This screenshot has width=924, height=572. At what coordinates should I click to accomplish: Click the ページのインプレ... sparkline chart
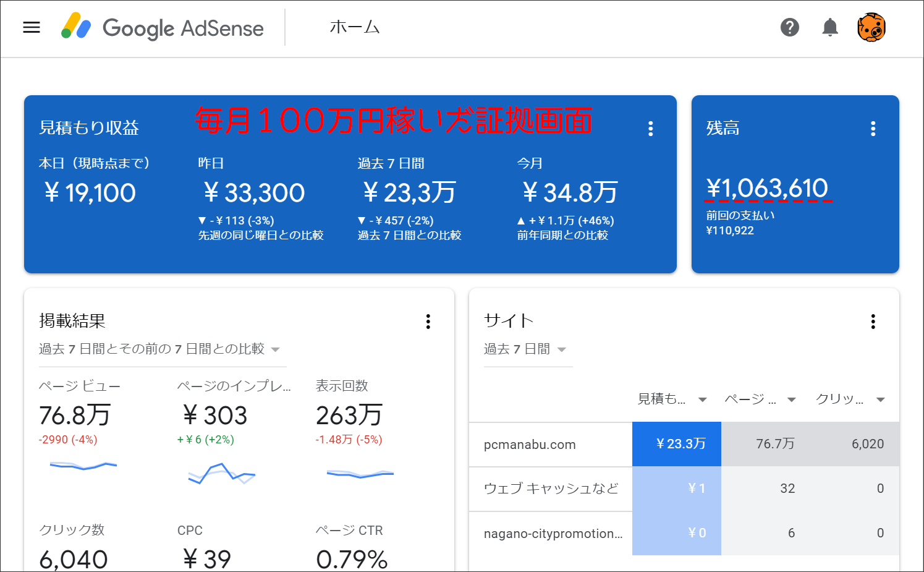222,474
